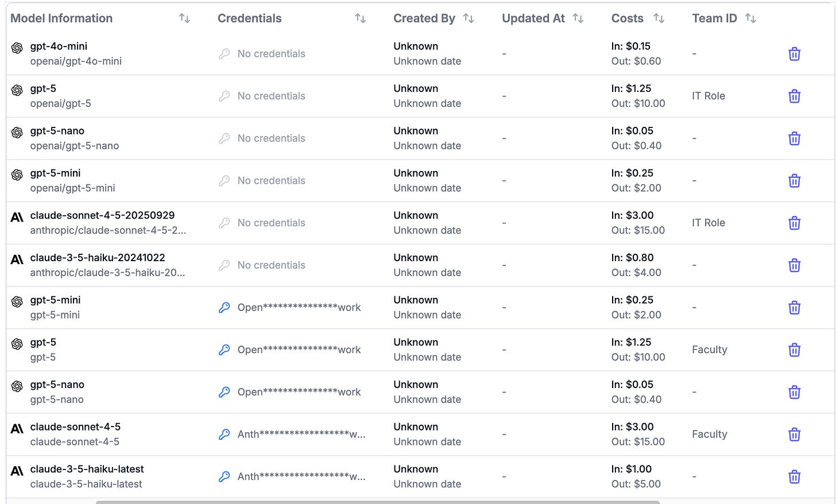The image size is (836, 504).
Task: Click OpenAI logo beside gpt-4o-mini
Action: pyautogui.click(x=17, y=48)
